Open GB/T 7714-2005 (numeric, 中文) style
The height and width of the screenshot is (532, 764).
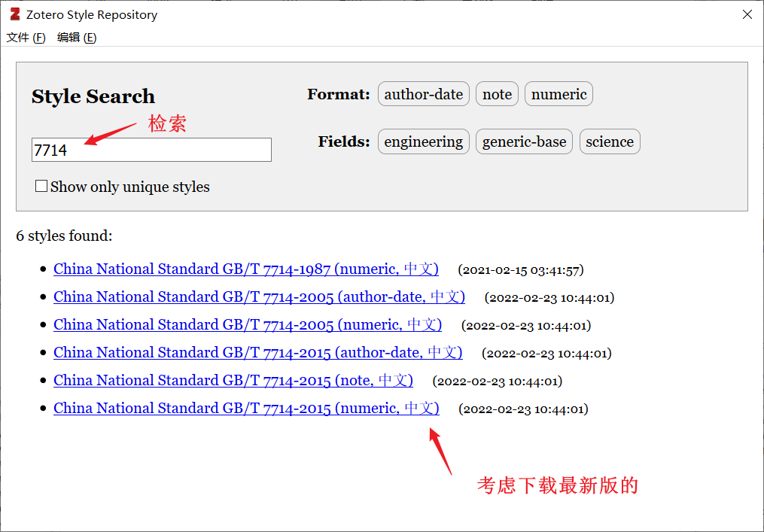[x=248, y=324]
